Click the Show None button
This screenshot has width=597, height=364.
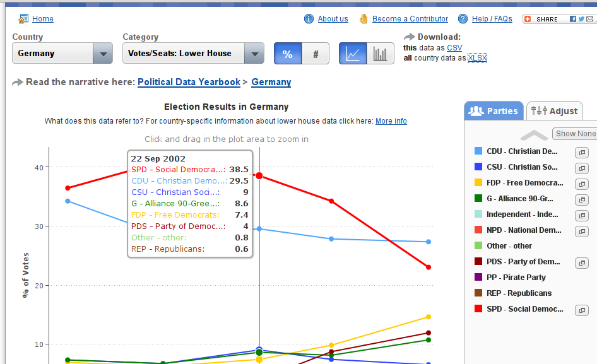tap(576, 134)
